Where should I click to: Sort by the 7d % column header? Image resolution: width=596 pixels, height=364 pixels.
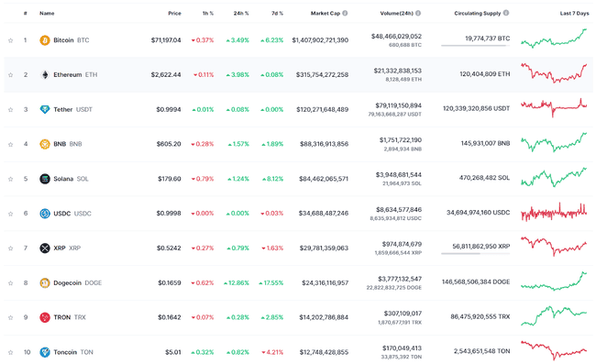click(x=277, y=14)
